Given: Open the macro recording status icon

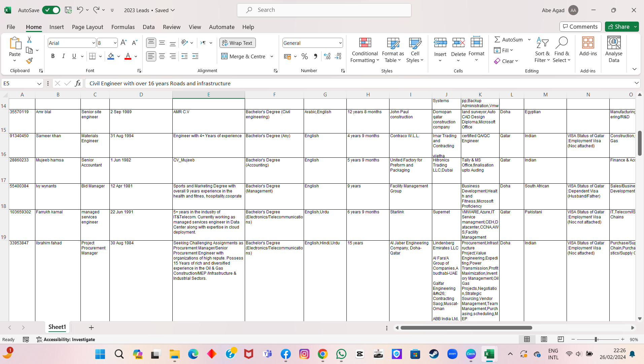Looking at the screenshot, I should 26,339.
